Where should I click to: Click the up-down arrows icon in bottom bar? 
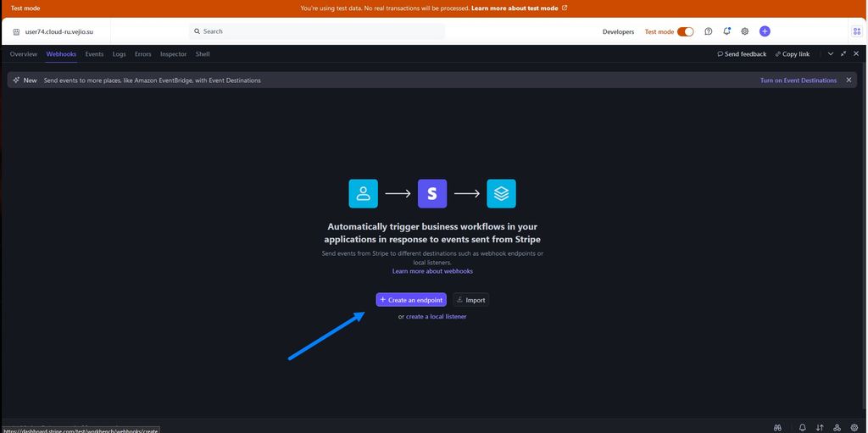pyautogui.click(x=820, y=427)
